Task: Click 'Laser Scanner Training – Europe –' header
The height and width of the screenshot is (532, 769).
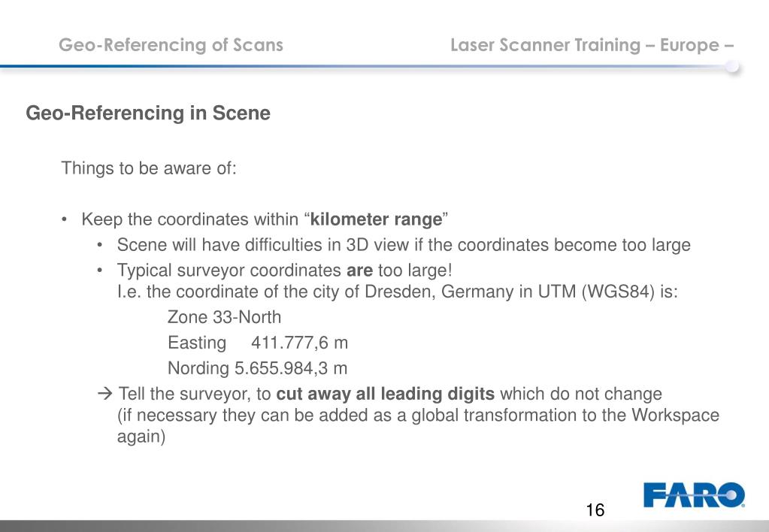Action: click(592, 44)
